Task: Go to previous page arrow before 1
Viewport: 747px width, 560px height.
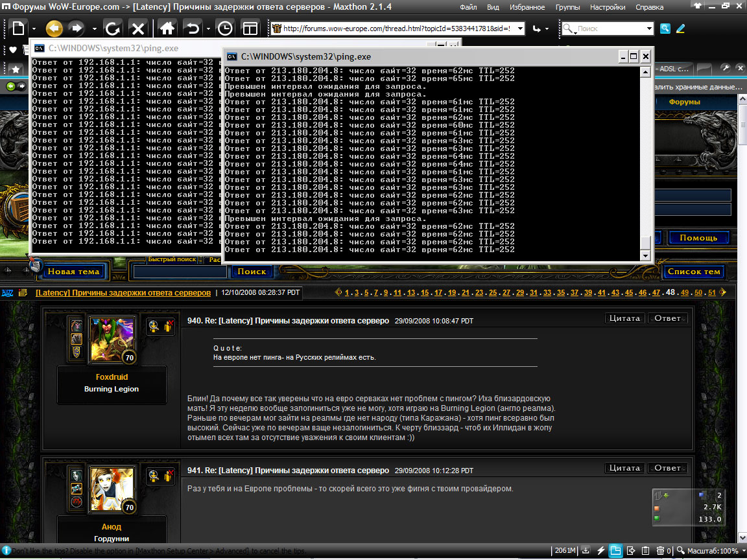Action: pos(338,292)
